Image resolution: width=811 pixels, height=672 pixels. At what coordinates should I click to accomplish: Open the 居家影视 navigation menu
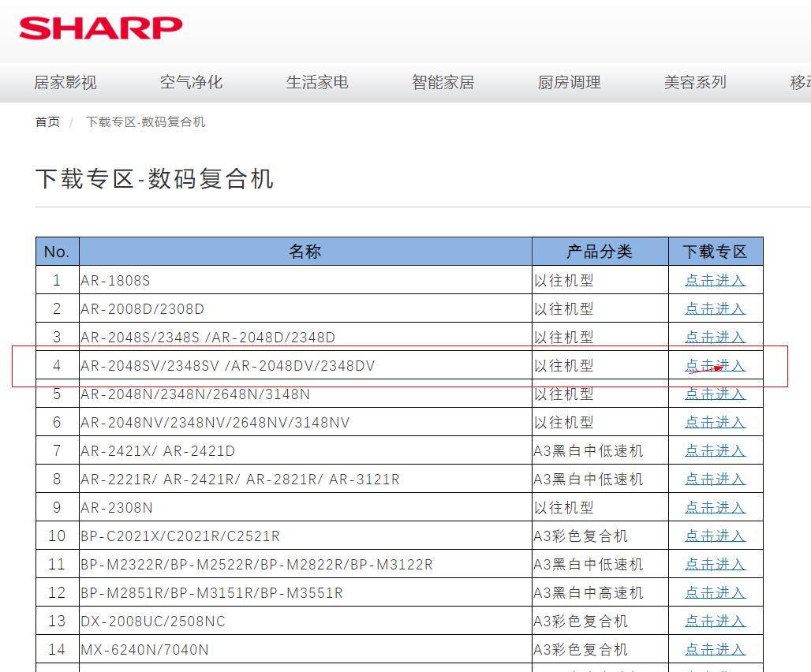coord(65,82)
